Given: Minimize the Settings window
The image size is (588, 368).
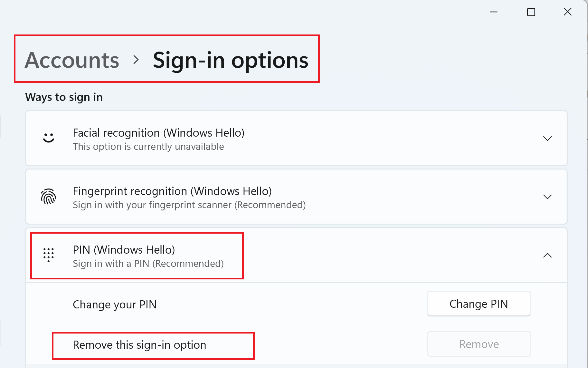Looking at the screenshot, I should click(x=494, y=12).
